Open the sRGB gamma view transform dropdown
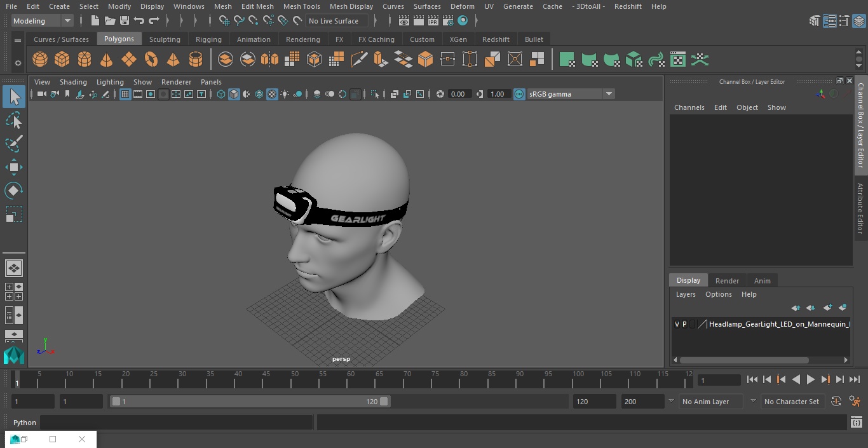The height and width of the screenshot is (448, 868). pos(571,94)
